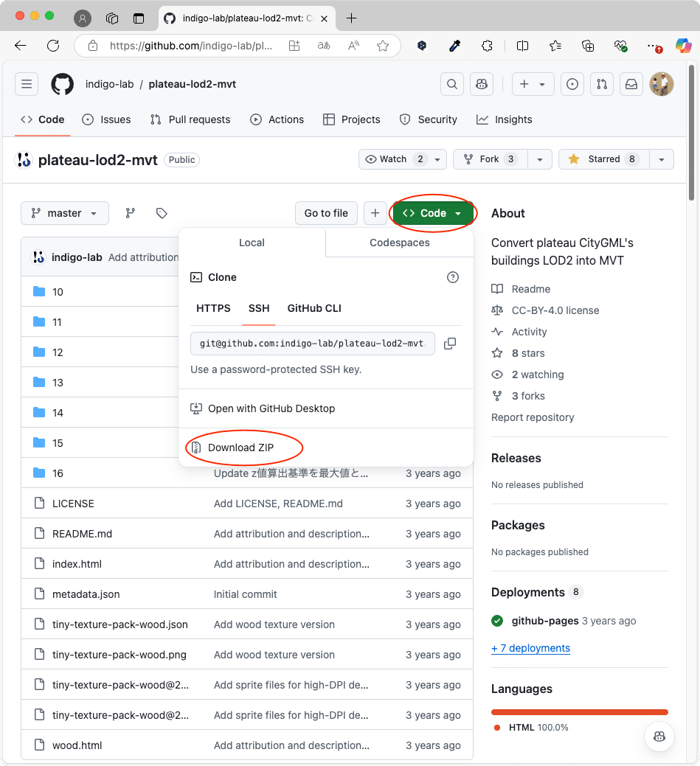Open Report repository link

coord(533,418)
